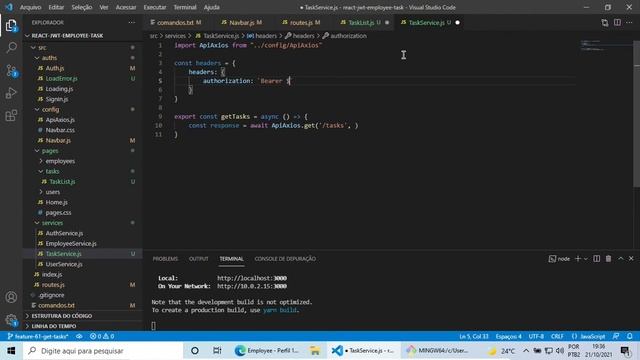This screenshot has width=640, height=360.
Task: Open Windows Start menu
Action: tap(11, 351)
